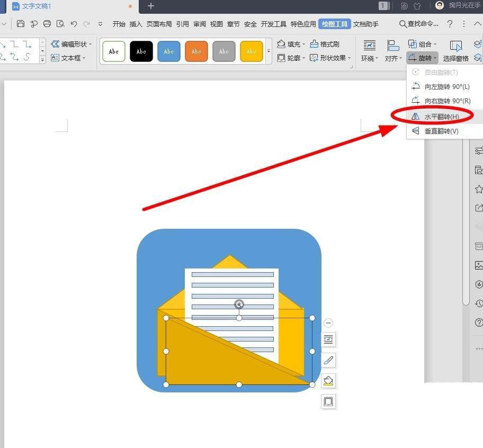This screenshot has width=483, height=448.
Task: Click the floating layout options icon beside shape
Action: tap(328, 339)
